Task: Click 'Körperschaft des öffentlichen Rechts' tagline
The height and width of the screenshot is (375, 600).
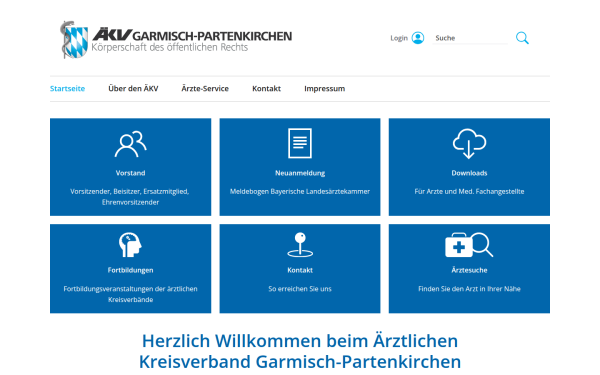Action: point(170,47)
